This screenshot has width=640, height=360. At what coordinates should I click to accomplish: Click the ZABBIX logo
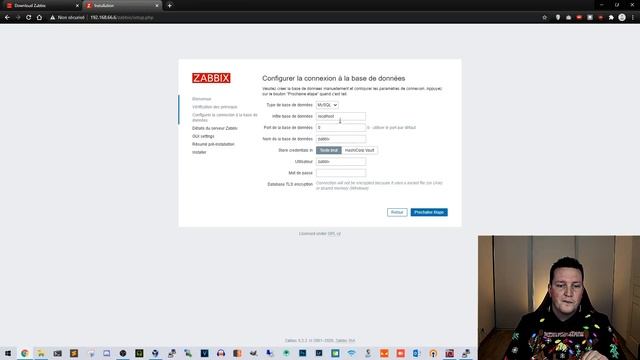211,78
